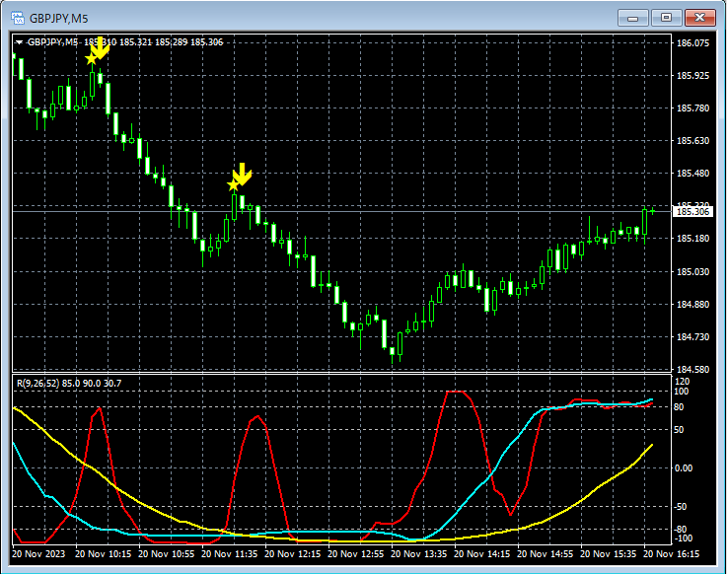Click the GBPJPY,M5 chart window icon

(x=18, y=18)
